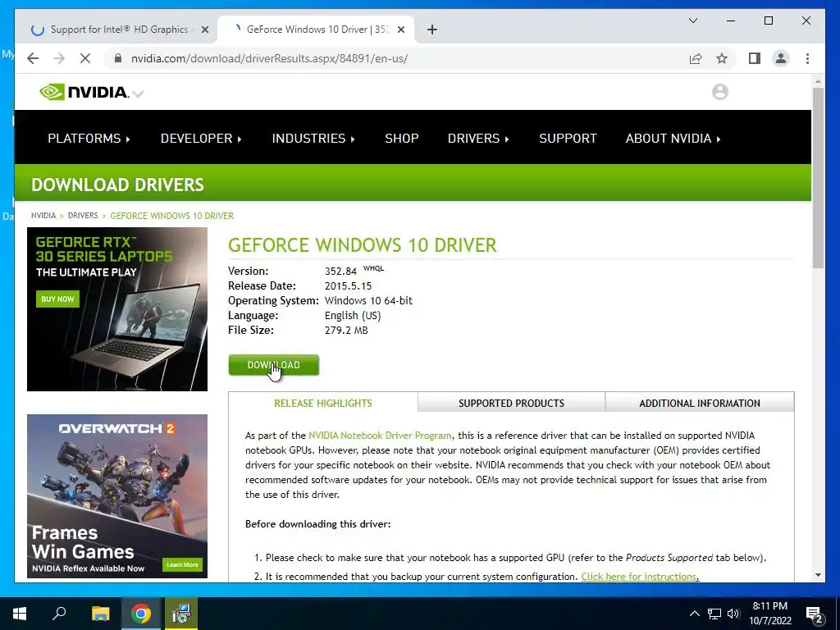Open the Chrome profile avatar
The height and width of the screenshot is (630, 840).
(x=781, y=58)
